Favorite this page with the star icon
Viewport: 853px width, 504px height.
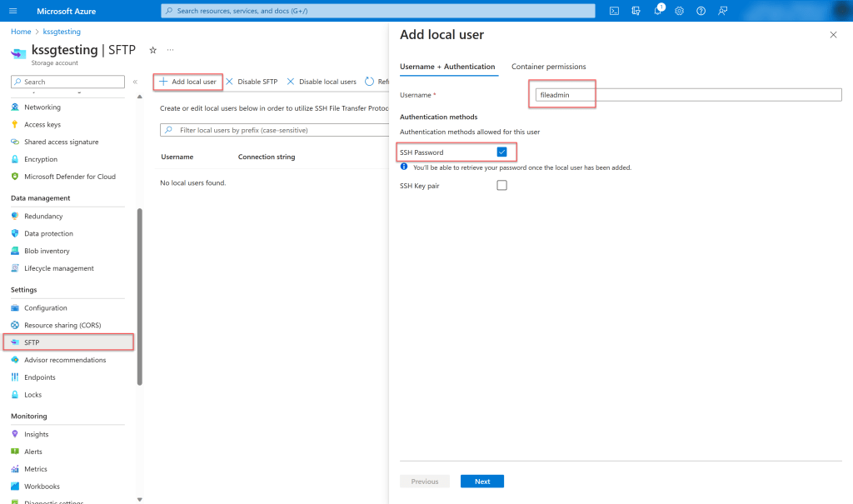click(x=152, y=50)
